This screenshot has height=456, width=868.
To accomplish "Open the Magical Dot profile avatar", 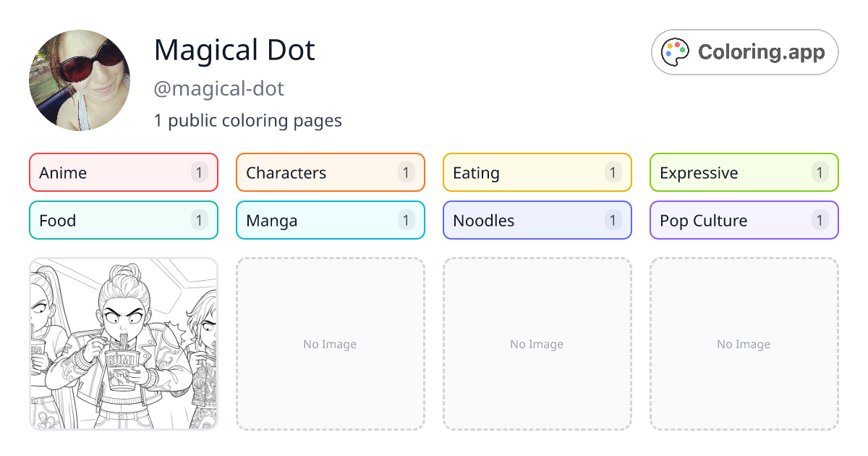I will (80, 80).
